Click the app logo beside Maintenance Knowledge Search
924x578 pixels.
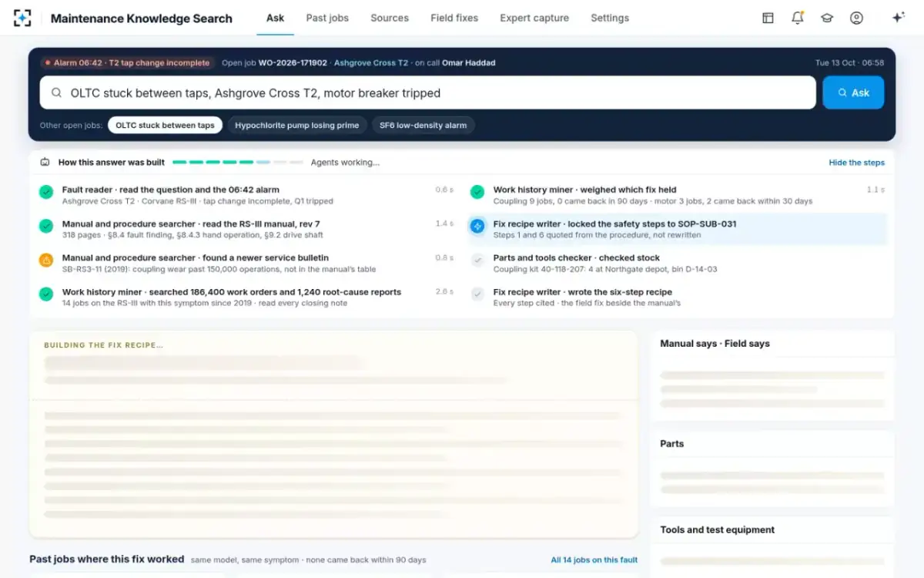click(x=22, y=18)
